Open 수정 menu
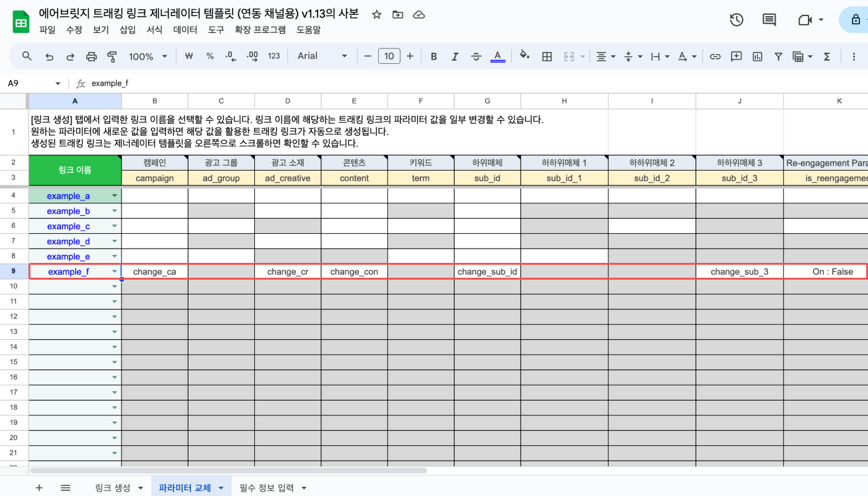 tap(74, 30)
